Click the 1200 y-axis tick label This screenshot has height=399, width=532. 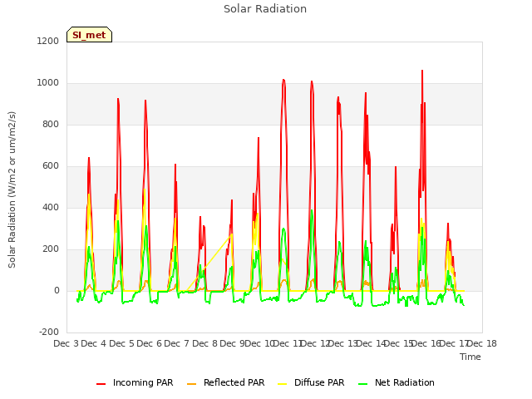point(48,41)
